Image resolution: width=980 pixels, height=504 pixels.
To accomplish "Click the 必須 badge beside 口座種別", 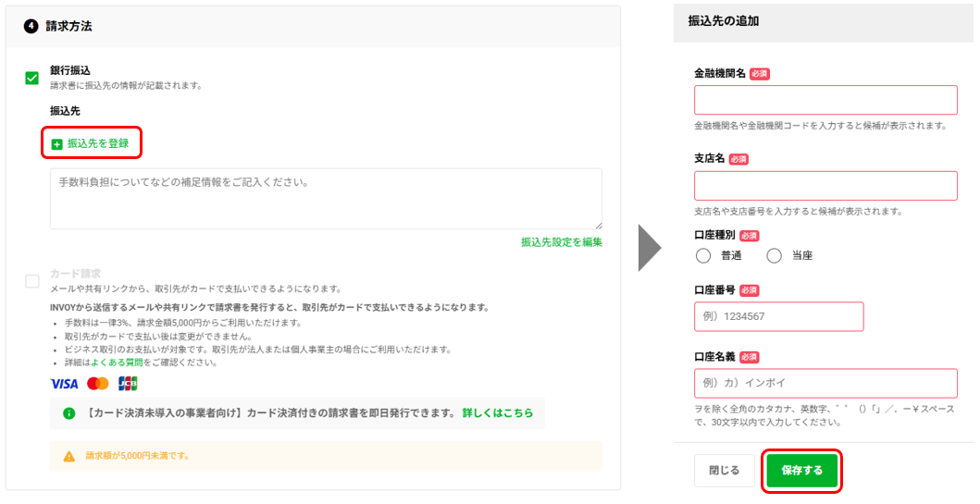I will pos(749,236).
